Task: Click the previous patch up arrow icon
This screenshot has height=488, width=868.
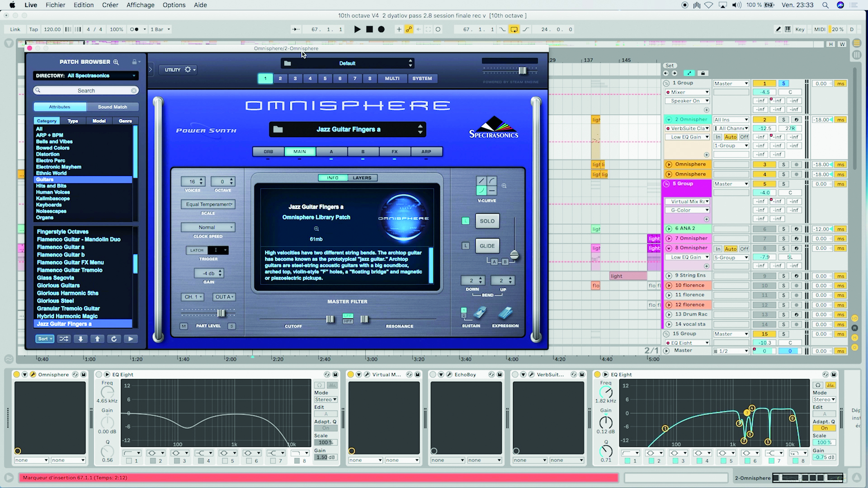Action: 97,339
